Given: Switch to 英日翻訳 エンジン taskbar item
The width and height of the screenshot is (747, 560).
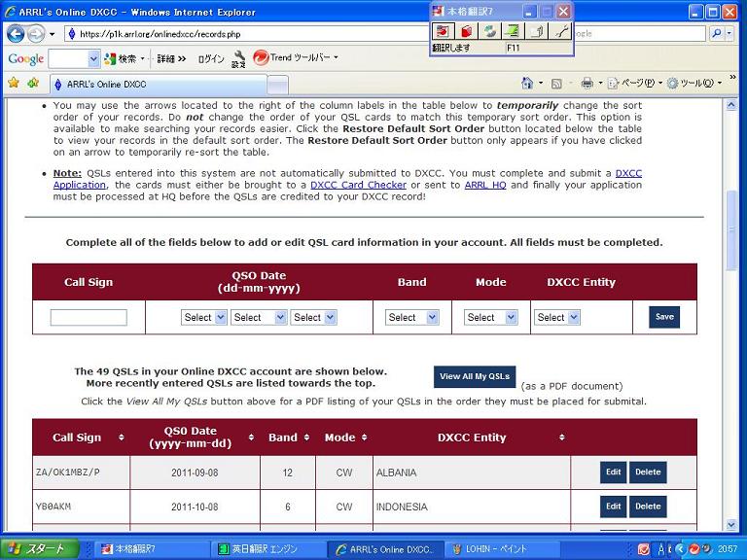Looking at the screenshot, I should point(268,549).
